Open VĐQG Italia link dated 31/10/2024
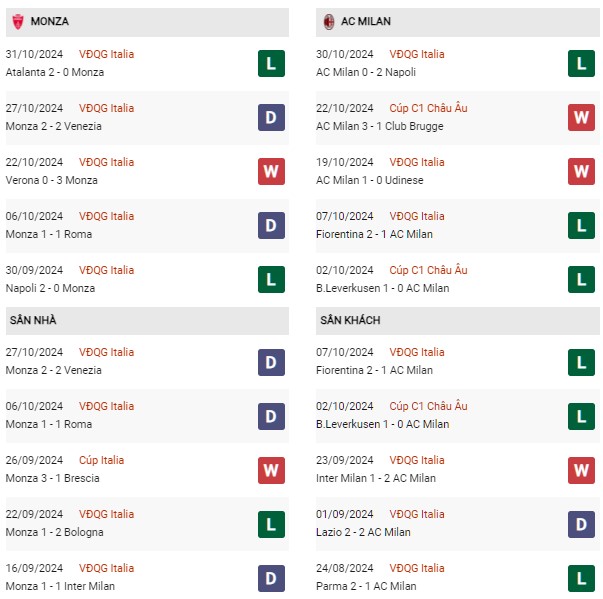Viewport: 603px width, 599px height. click(x=107, y=54)
